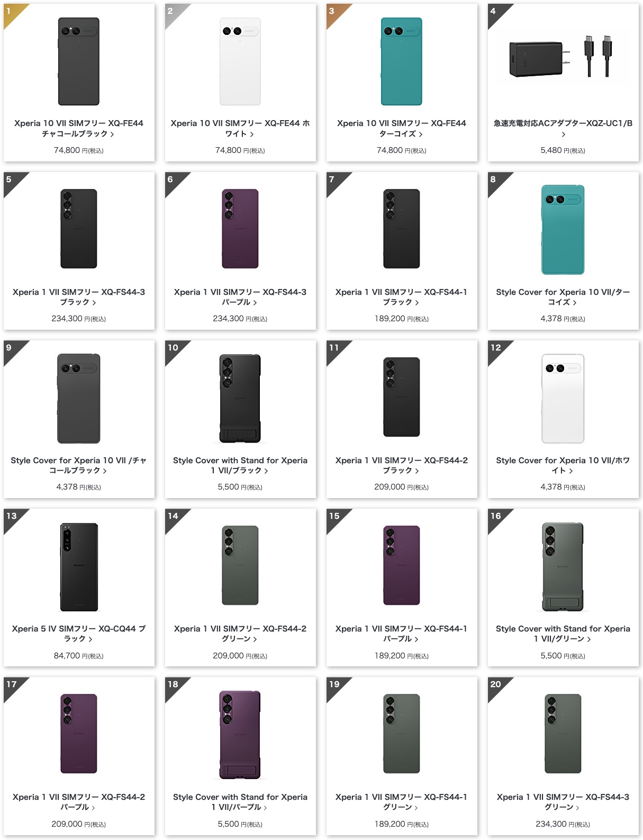This screenshot has width=643, height=840.
Task: Open Xperia 10 VII ホワイト product link
Action: 240,129
